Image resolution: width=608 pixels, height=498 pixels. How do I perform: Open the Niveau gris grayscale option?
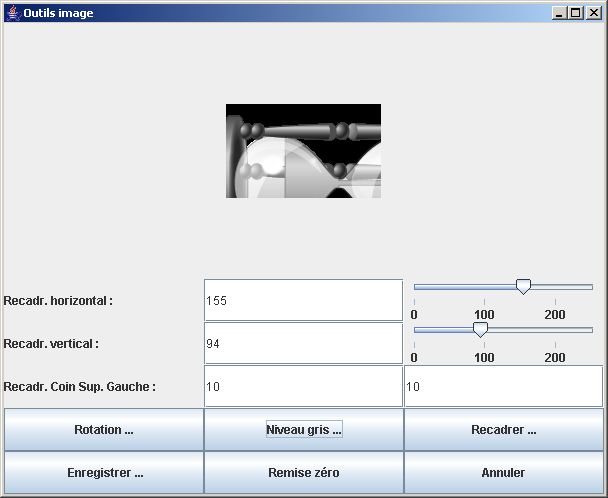[304, 430]
